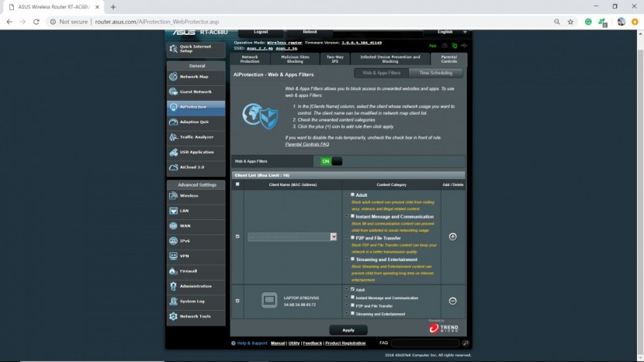Click the Apply button

tap(348, 330)
